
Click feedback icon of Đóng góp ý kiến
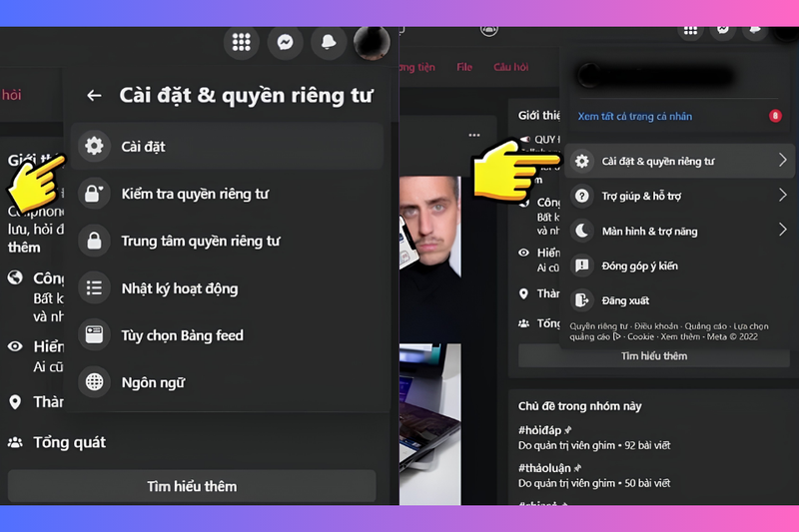pyautogui.click(x=582, y=266)
